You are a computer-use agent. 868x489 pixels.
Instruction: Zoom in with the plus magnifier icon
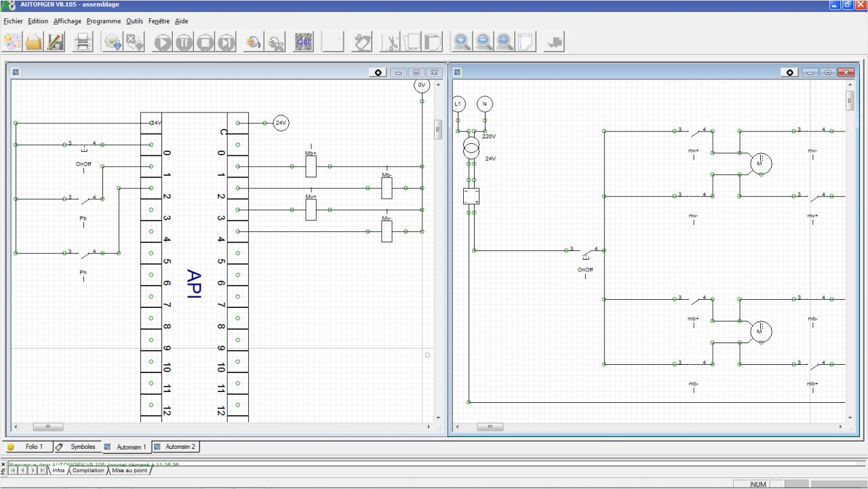click(x=462, y=42)
